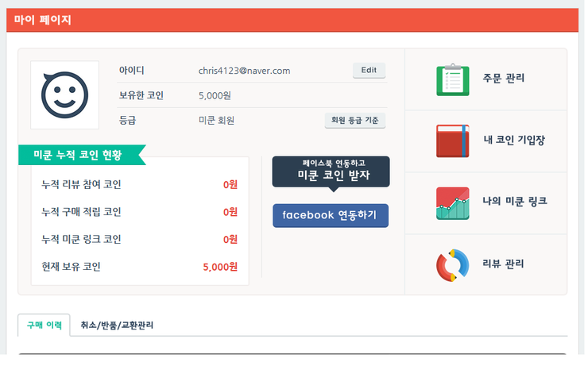Open 리뷰 관리 text link
588x370 pixels.
point(503,264)
